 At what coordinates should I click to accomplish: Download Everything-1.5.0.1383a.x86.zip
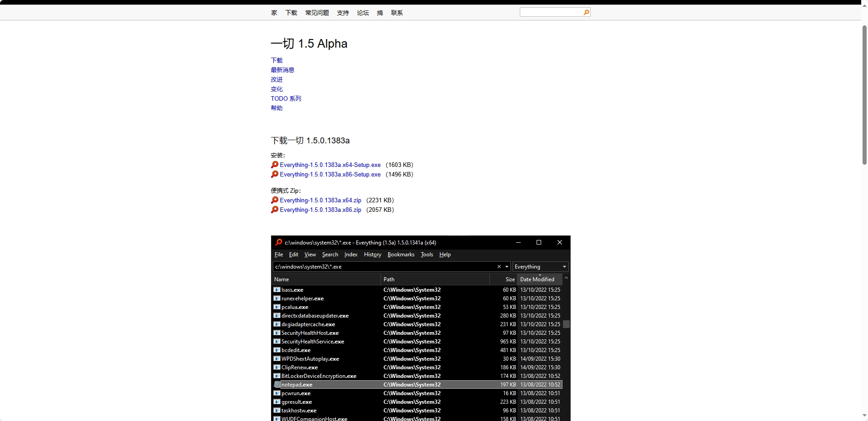pos(321,210)
